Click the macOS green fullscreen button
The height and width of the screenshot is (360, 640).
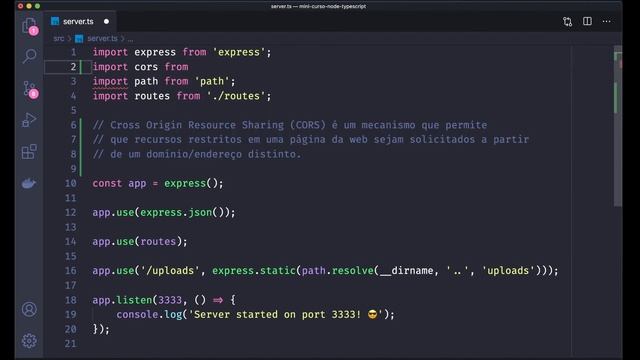point(37,6)
